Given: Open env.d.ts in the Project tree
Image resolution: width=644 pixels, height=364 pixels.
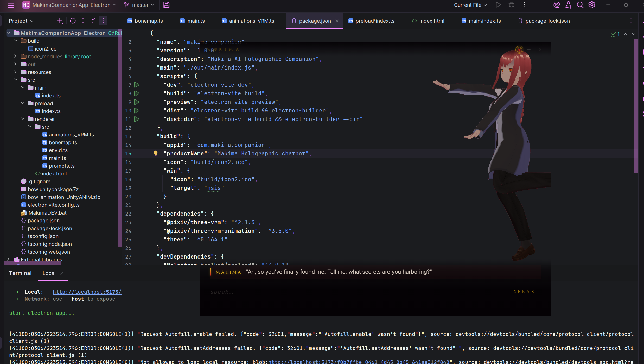Looking at the screenshot, I should pos(58,150).
